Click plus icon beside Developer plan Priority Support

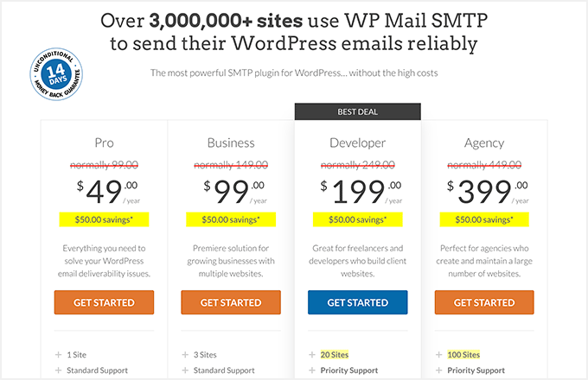(312, 371)
